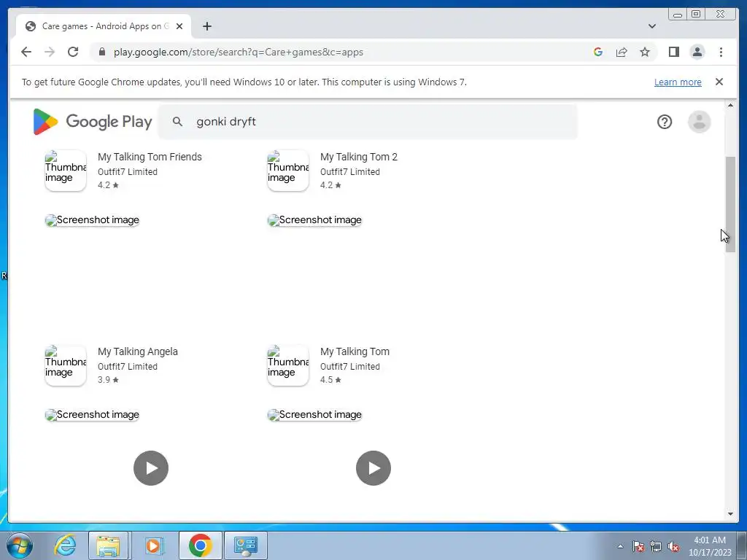Go back to the previous page
The width and height of the screenshot is (747, 560).
point(26,52)
